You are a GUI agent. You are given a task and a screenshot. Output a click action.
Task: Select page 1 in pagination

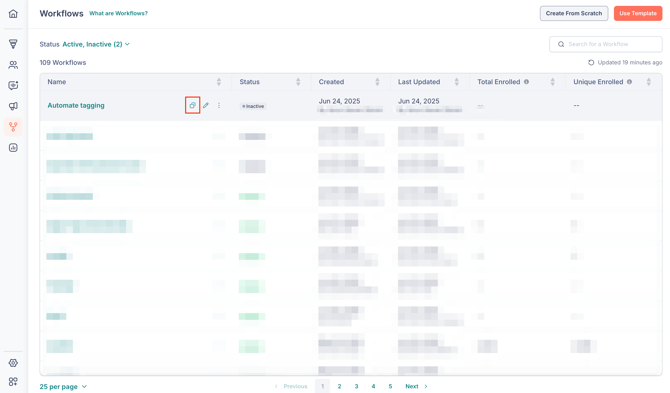pyautogui.click(x=323, y=386)
